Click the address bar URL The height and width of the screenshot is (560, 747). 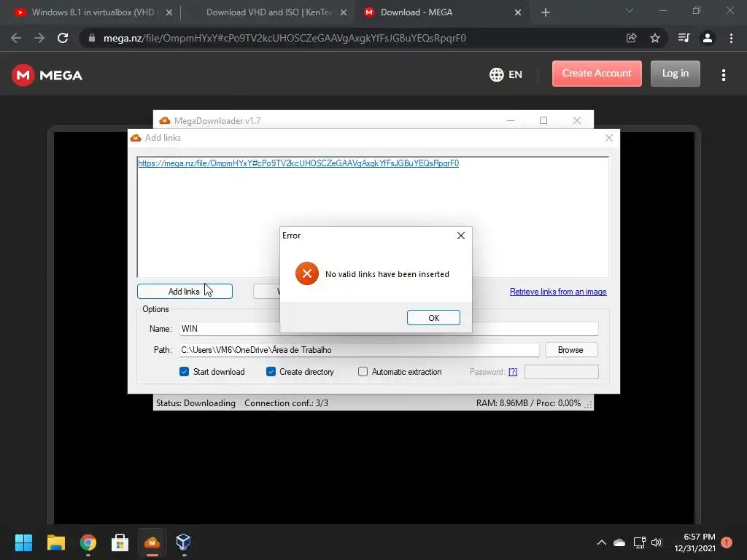tap(285, 38)
